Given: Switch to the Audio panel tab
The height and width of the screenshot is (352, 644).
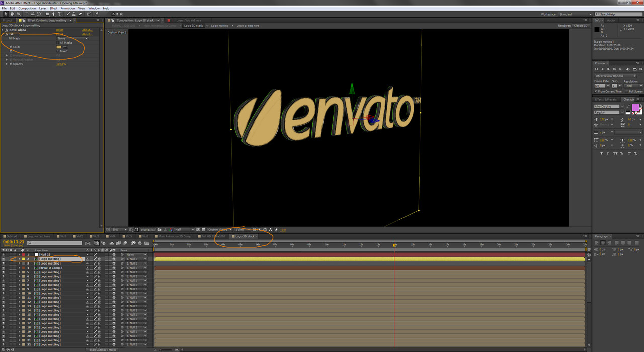Looking at the screenshot, I should 611,20.
